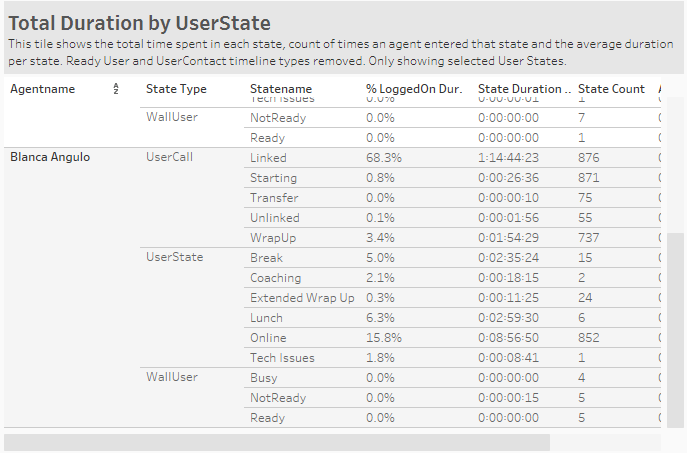Screen dimensions: 687x453
Task: Select the UserState state type cell
Action: 174,257
